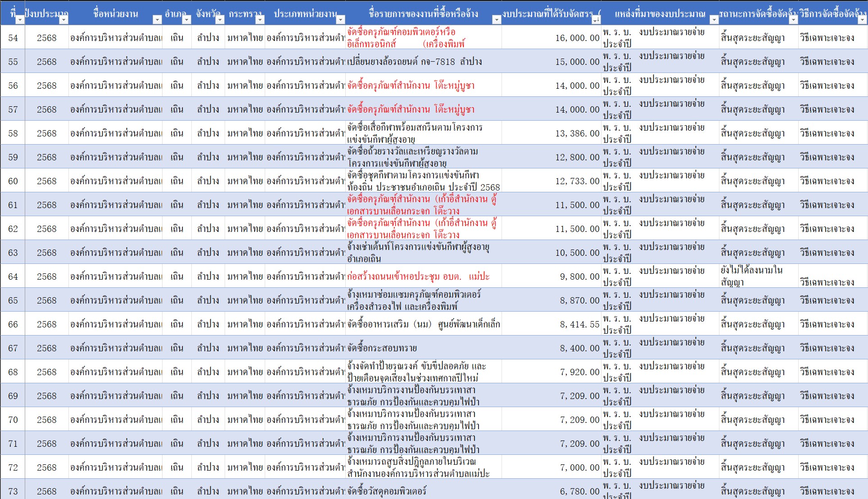This screenshot has height=499, width=868.
Task: Open the ชื่อรายการของงานที่ซื้อหรือจ้าง filter dropdown
Action: 495,21
